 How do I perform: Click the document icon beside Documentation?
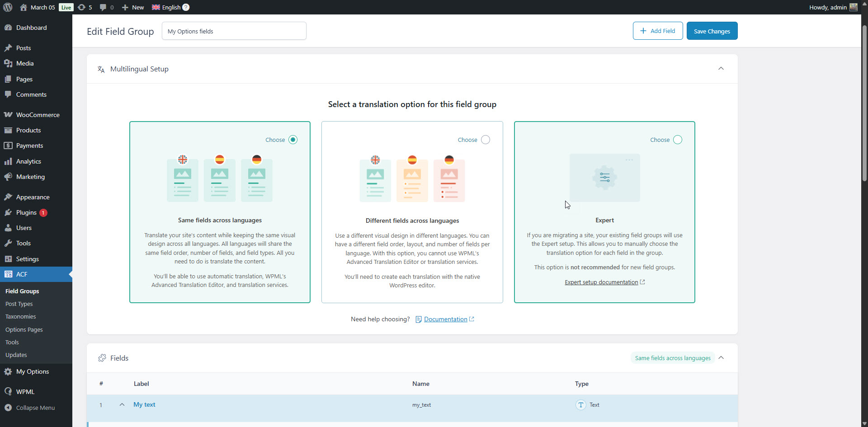pyautogui.click(x=419, y=319)
